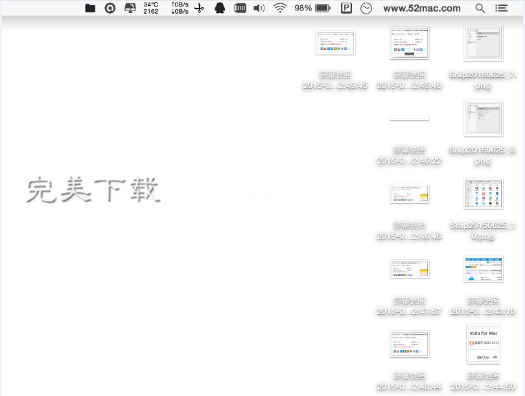Click the circular swirl menu bar icon
This screenshot has width=525, height=396.
pyautogui.click(x=110, y=8)
